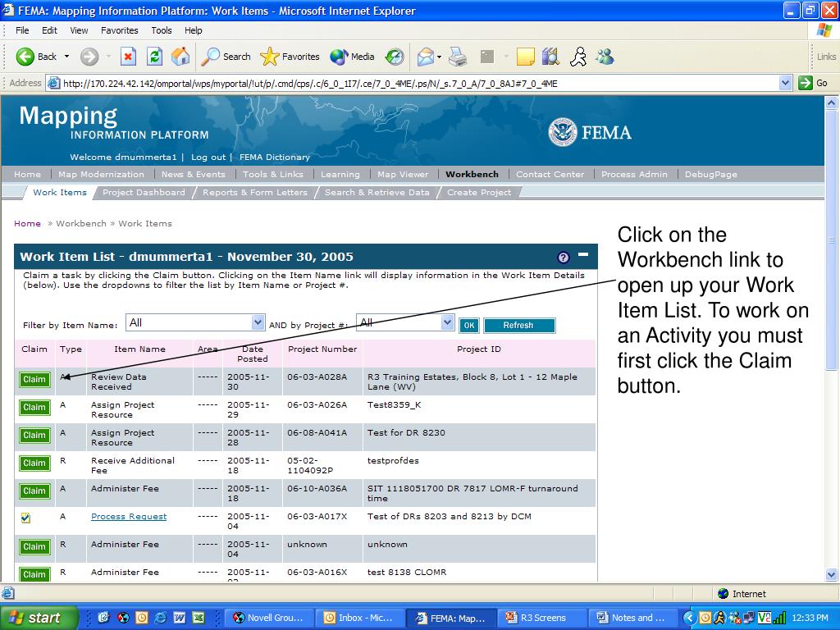Open Excel icon in quick launch

(x=199, y=618)
